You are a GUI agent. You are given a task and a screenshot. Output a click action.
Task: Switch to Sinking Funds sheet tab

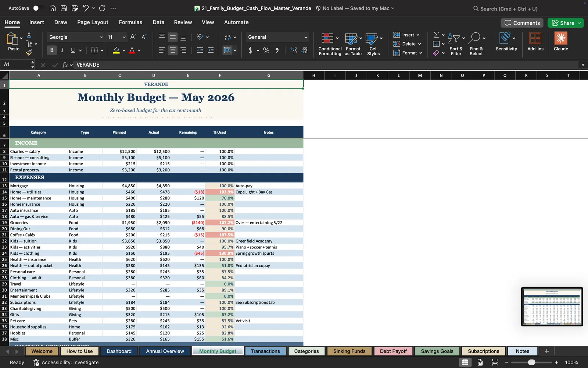click(x=349, y=351)
